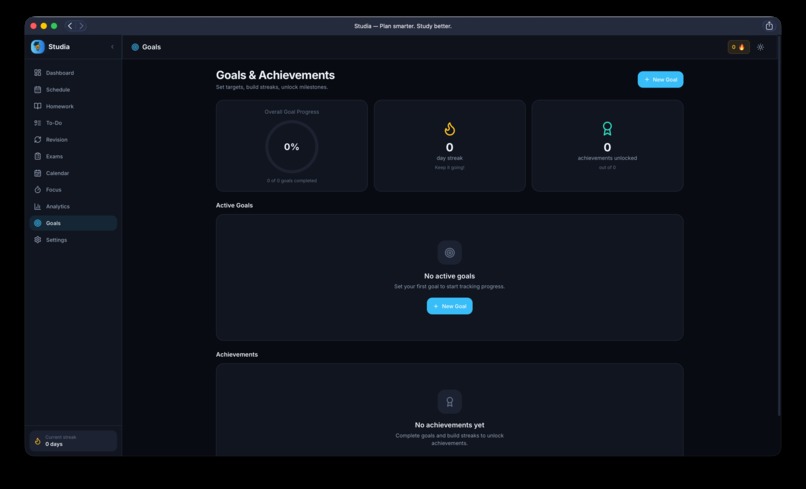The image size is (806, 489).
Task: Click New Goal button under No active goals
Action: (x=450, y=306)
